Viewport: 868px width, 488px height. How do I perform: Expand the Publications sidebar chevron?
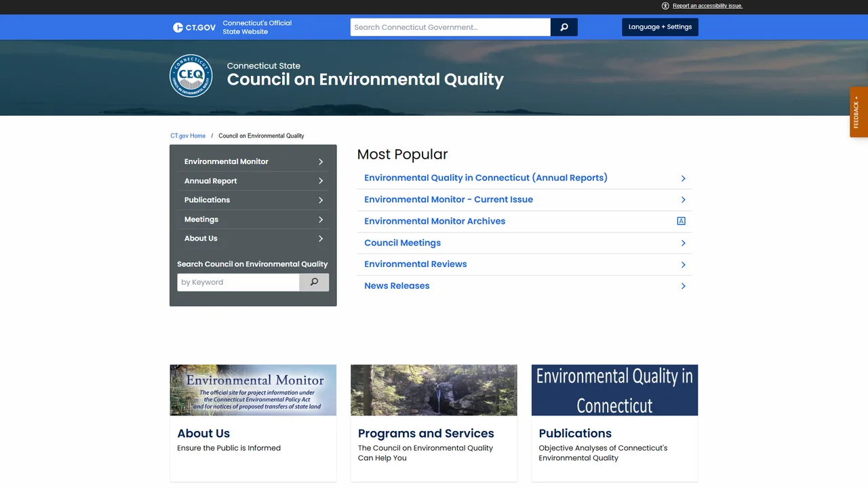(x=321, y=200)
